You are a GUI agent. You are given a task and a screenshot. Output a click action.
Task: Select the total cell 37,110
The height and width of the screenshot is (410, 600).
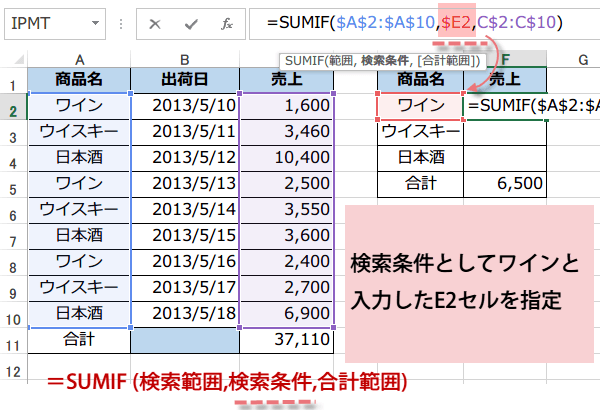287,340
